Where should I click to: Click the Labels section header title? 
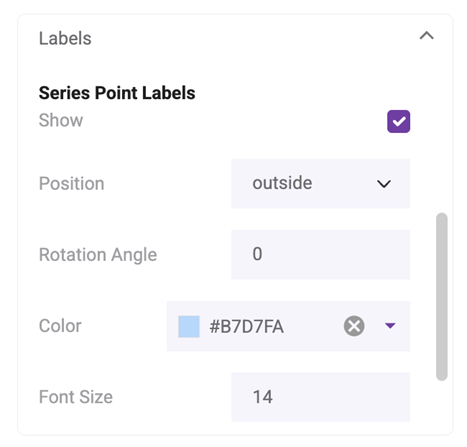coord(65,38)
